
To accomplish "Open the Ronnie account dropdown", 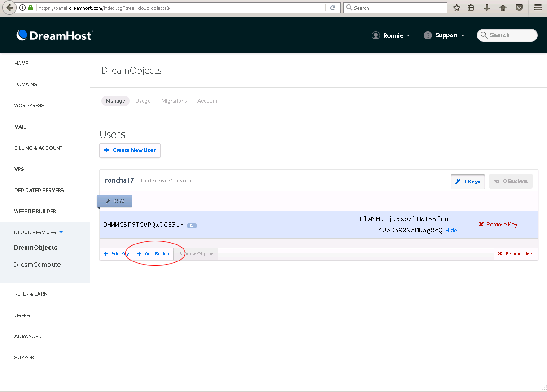I will pyautogui.click(x=391, y=35).
